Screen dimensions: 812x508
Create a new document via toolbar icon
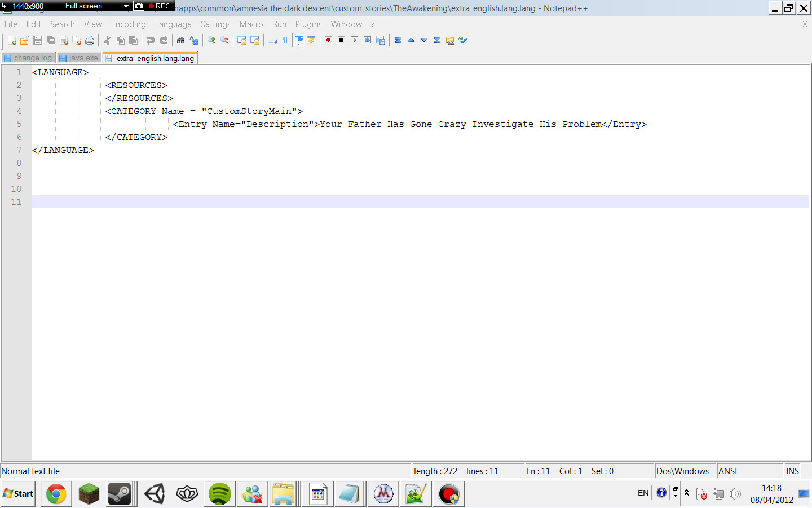[x=12, y=40]
